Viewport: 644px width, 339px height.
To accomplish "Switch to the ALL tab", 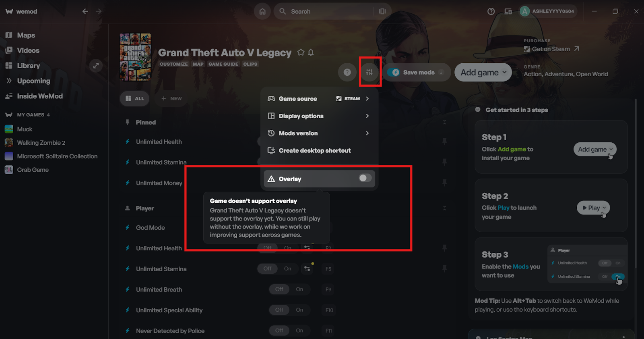I will pyautogui.click(x=135, y=98).
